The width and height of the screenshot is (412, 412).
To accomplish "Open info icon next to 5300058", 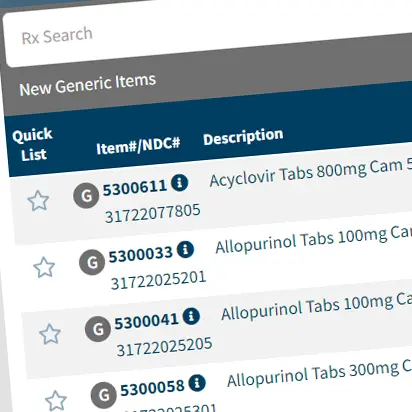I will coord(197,383).
